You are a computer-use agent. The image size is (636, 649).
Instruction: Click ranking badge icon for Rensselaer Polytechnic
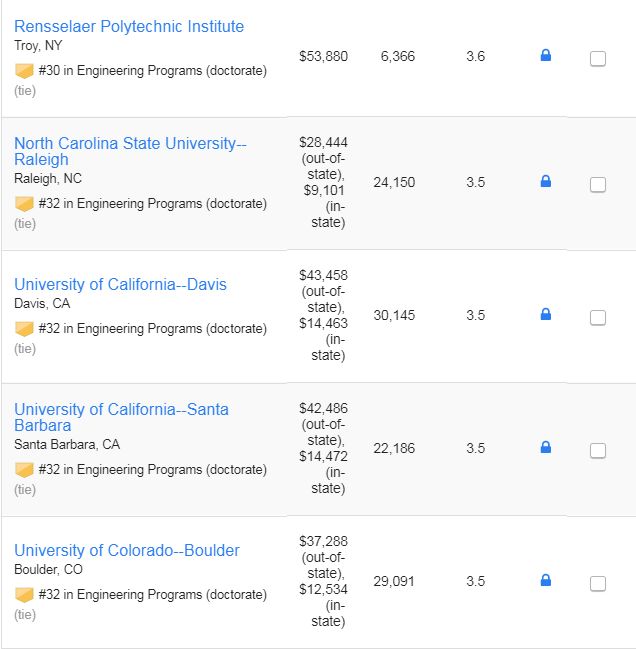(x=24, y=71)
